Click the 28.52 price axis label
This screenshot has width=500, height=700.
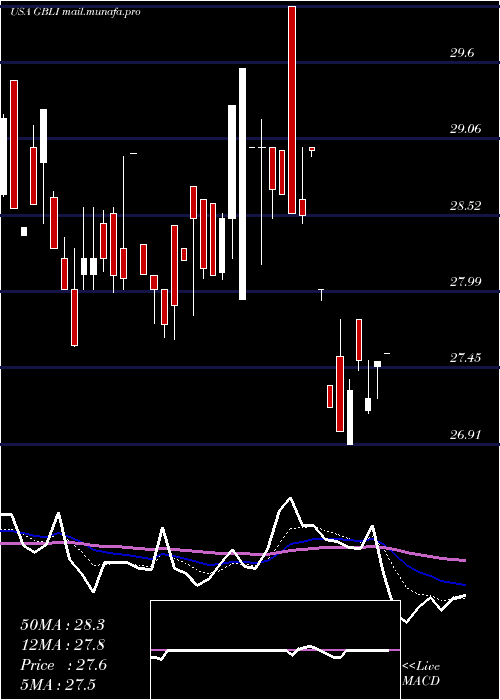[466, 206]
